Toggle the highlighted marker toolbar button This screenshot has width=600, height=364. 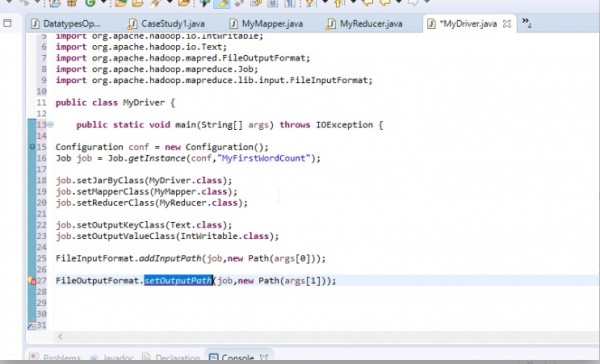[x=222, y=3]
